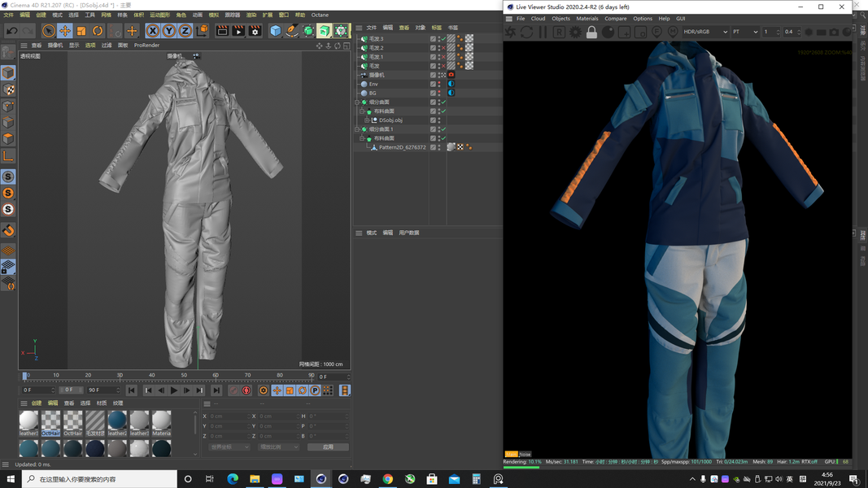
Task: Collapse the 细分曲面 tree node
Action: (x=357, y=102)
